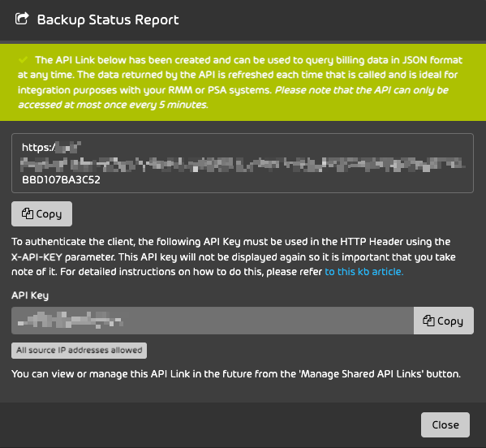This screenshot has width=486, height=448.
Task: Select the BBD107BA3C52 text in URL
Action: pos(61,180)
